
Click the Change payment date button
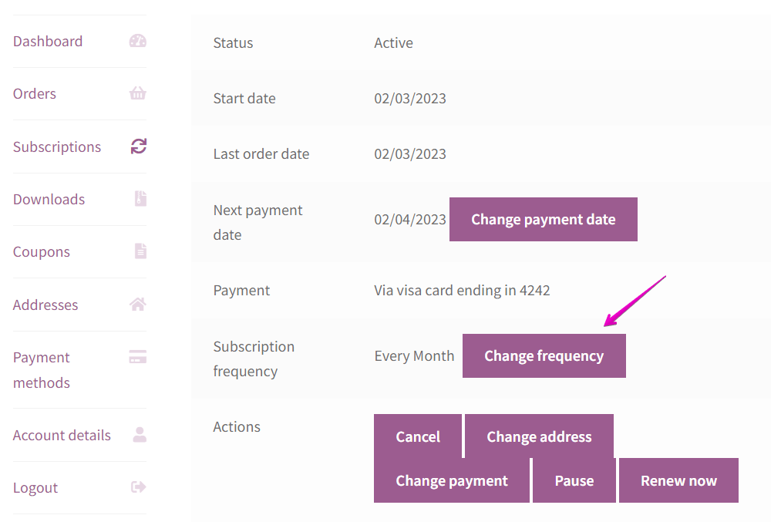click(x=543, y=219)
